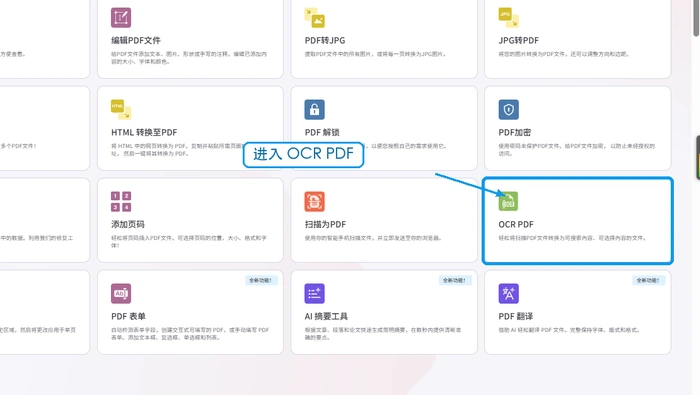
Task: Click the PDF转JPG title
Action: click(x=325, y=40)
